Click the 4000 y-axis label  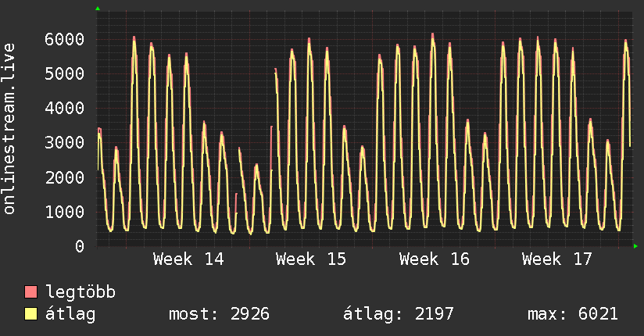(65, 109)
